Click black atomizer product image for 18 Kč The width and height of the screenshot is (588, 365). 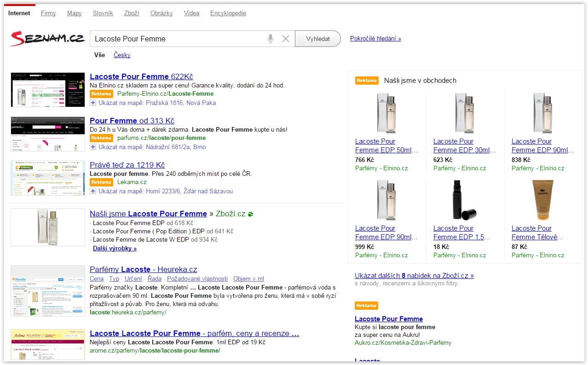[x=464, y=200]
